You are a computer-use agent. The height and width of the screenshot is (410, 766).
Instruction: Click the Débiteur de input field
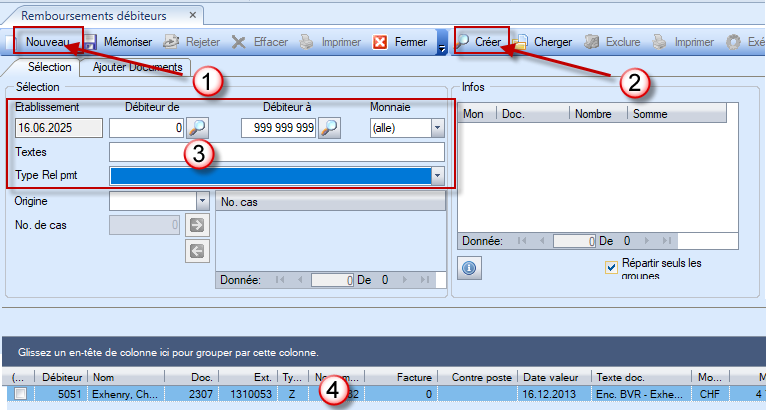click(x=146, y=128)
